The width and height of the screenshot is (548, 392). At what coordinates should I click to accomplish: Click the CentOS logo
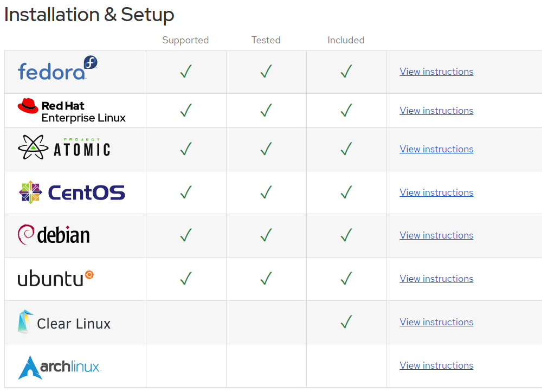[x=72, y=192]
